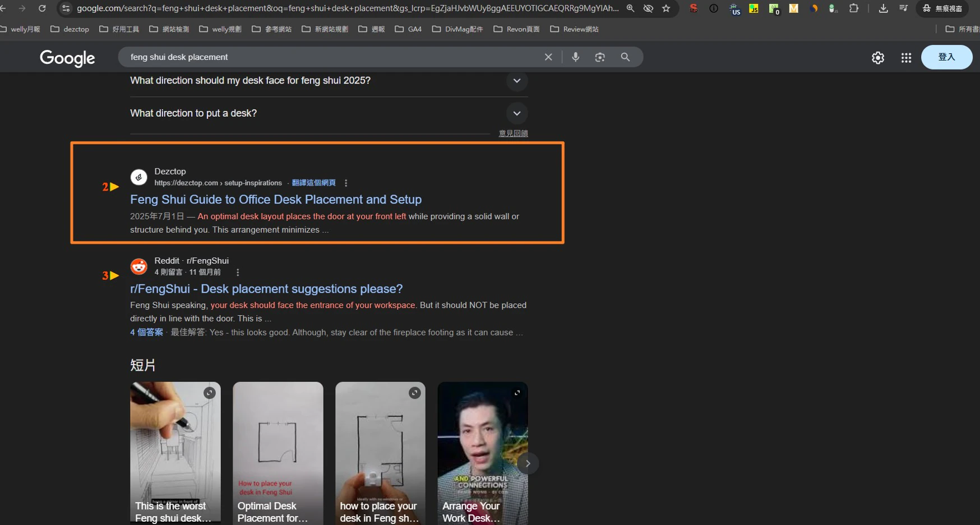Click the 登入 sign-in button
This screenshot has height=525, width=980.
(x=946, y=57)
